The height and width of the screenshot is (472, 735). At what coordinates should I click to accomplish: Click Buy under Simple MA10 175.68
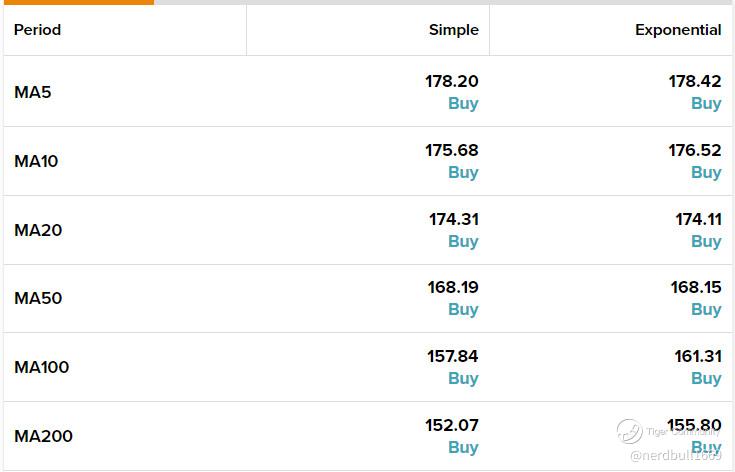tap(463, 172)
